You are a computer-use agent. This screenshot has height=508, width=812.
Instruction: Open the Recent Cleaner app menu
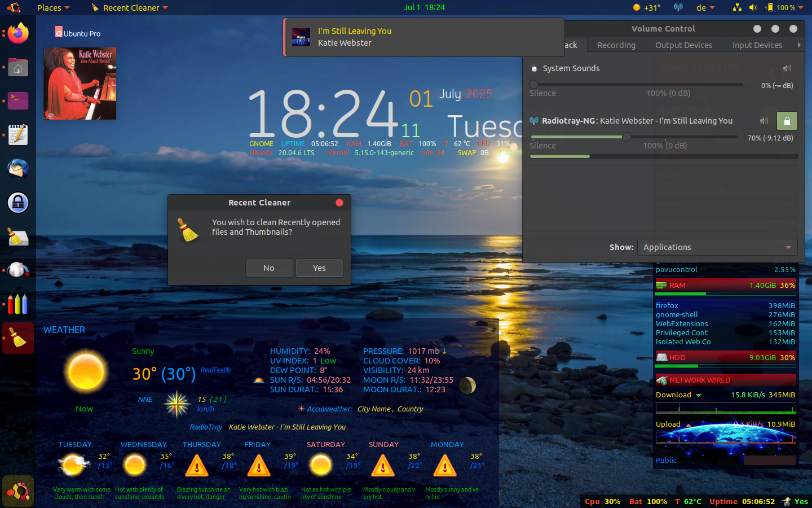pos(130,7)
